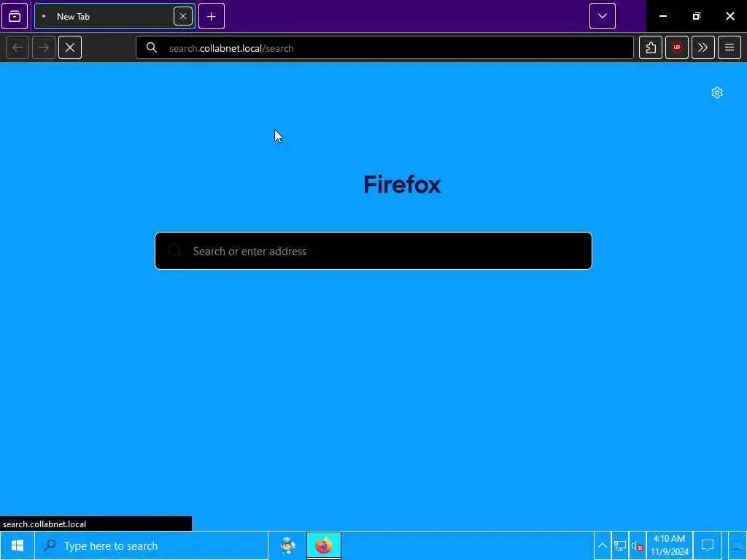Click the Firefox taskbar icon

(x=323, y=545)
